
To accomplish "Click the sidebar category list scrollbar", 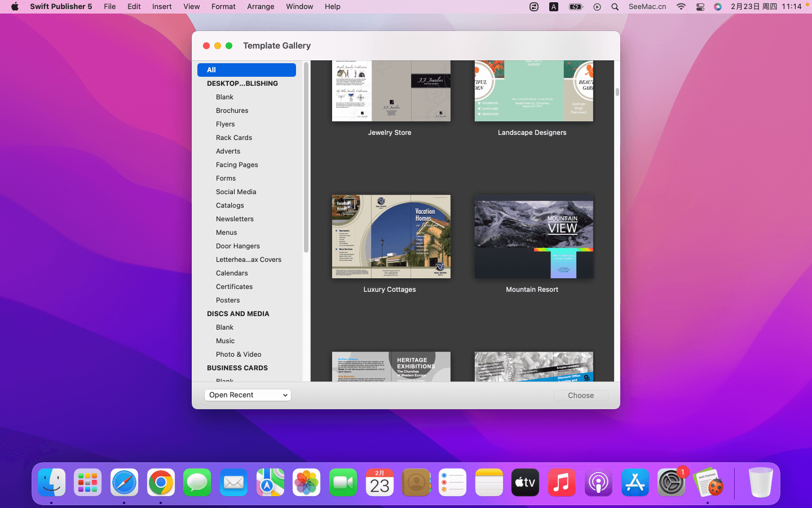I will click(x=306, y=158).
